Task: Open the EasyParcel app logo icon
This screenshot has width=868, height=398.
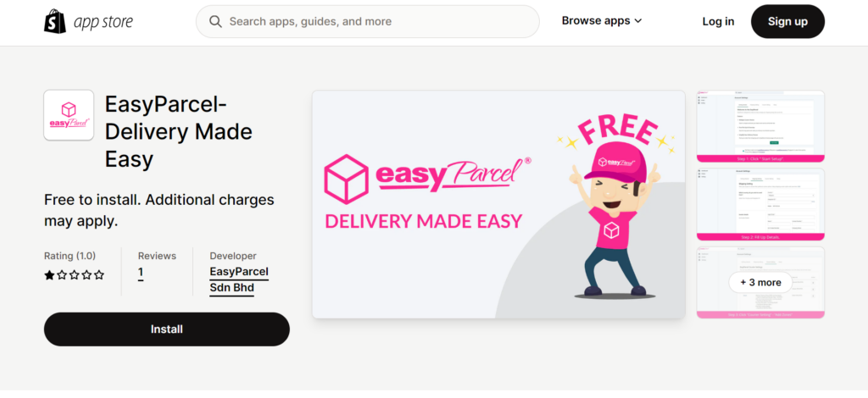Action: (69, 115)
